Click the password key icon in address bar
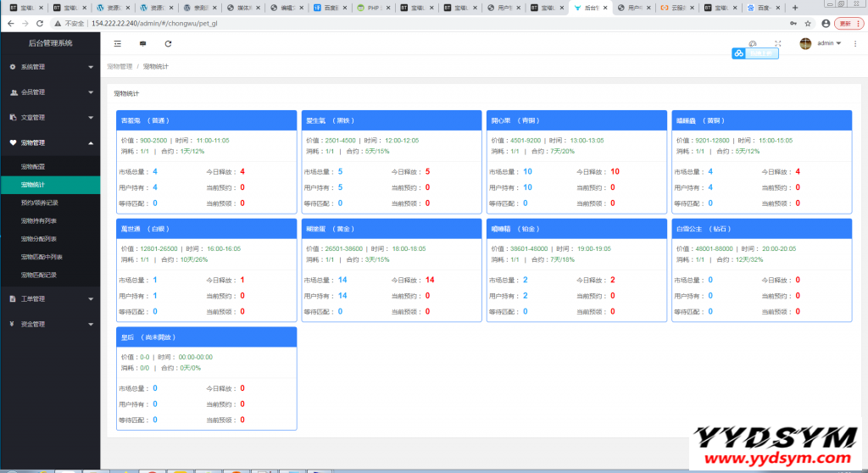The height and width of the screenshot is (473, 868). click(793, 24)
